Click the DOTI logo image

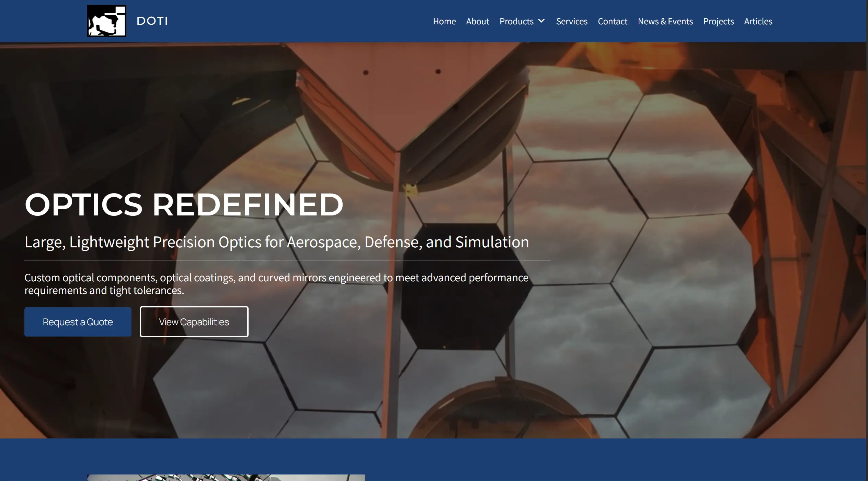(107, 21)
